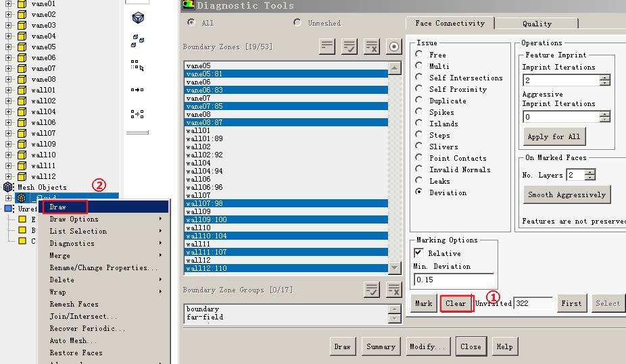The image size is (626, 364).
Task: Select far-field in Boundary Zone Groups
Action: 286,317
